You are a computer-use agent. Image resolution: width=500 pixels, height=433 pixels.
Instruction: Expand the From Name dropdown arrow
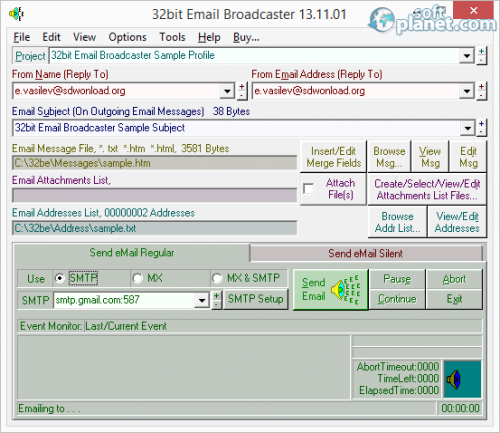[227, 91]
